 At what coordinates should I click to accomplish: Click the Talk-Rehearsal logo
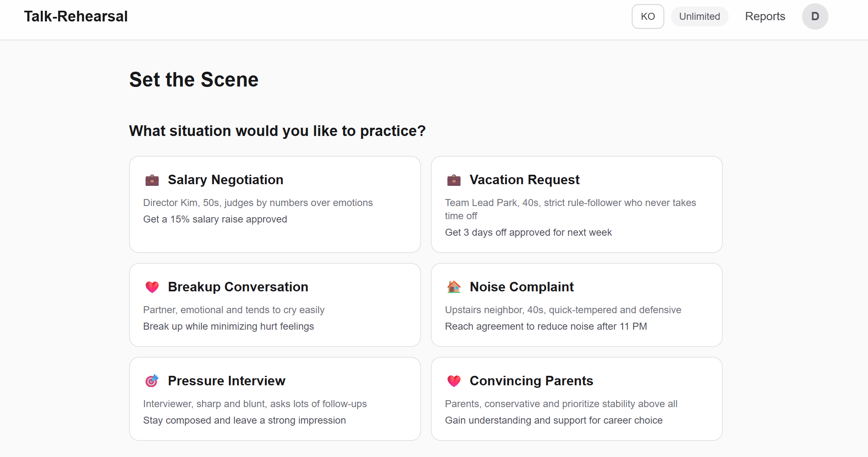click(76, 16)
